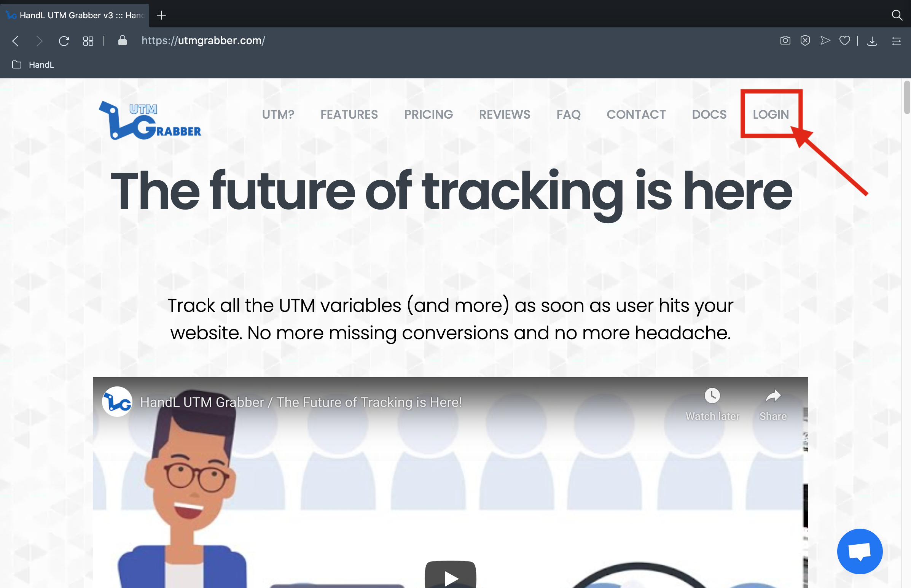The width and height of the screenshot is (911, 588).
Task: Open the speed dial grid icon
Action: click(x=88, y=41)
